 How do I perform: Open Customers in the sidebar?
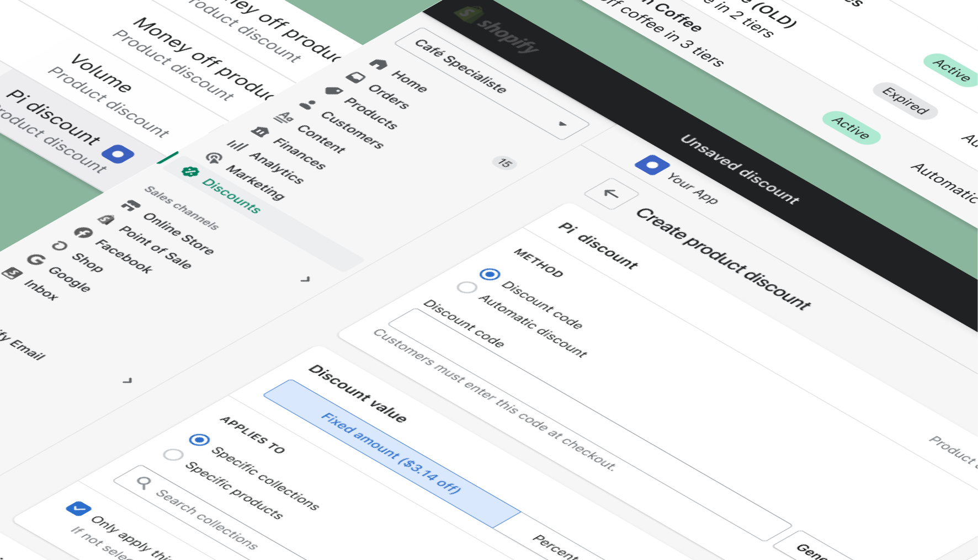click(352, 130)
